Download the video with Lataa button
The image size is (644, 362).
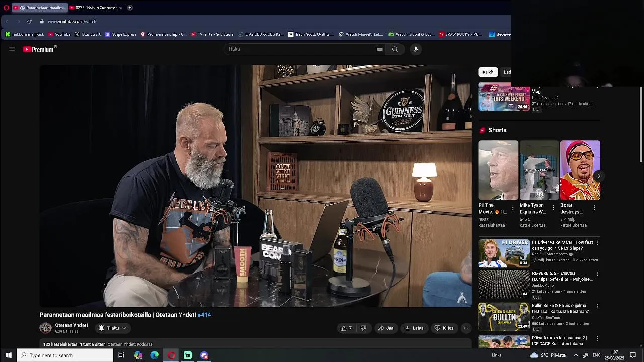(x=414, y=328)
